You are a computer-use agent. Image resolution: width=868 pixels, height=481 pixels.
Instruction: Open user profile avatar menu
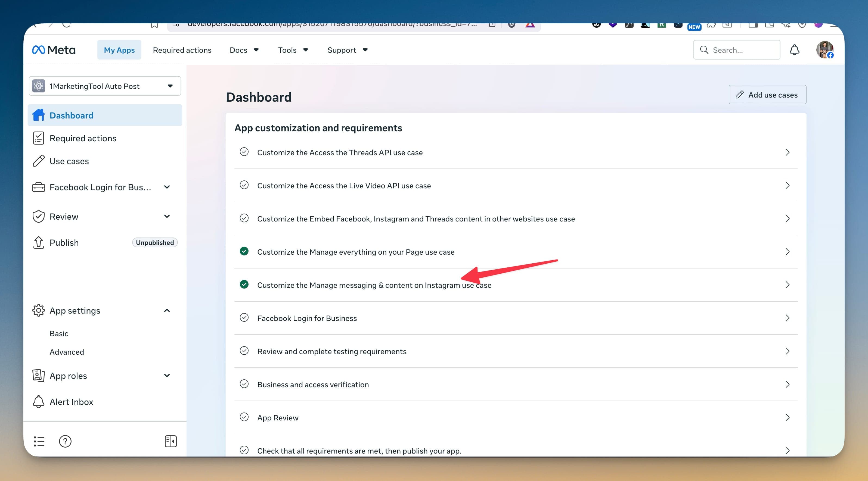pyautogui.click(x=824, y=50)
